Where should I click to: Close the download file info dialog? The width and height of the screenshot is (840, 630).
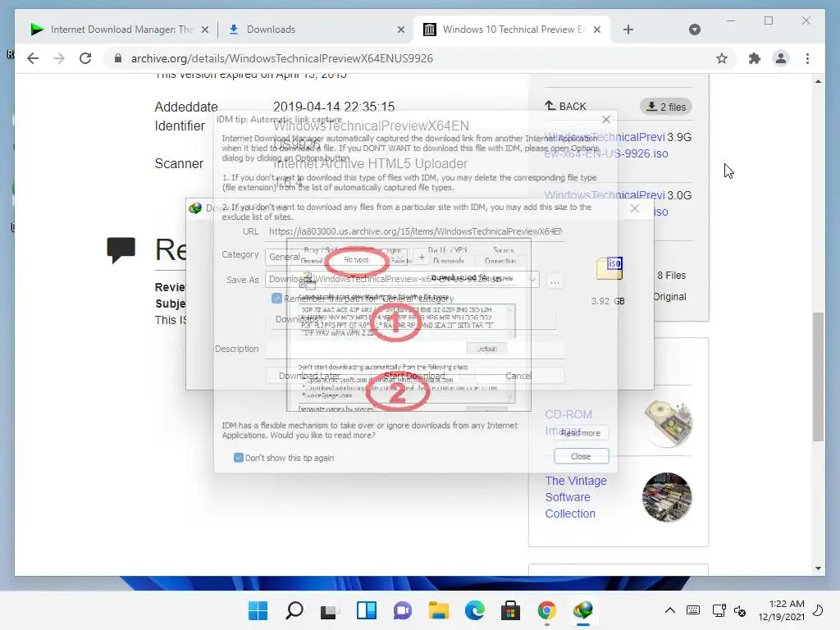tap(635, 208)
